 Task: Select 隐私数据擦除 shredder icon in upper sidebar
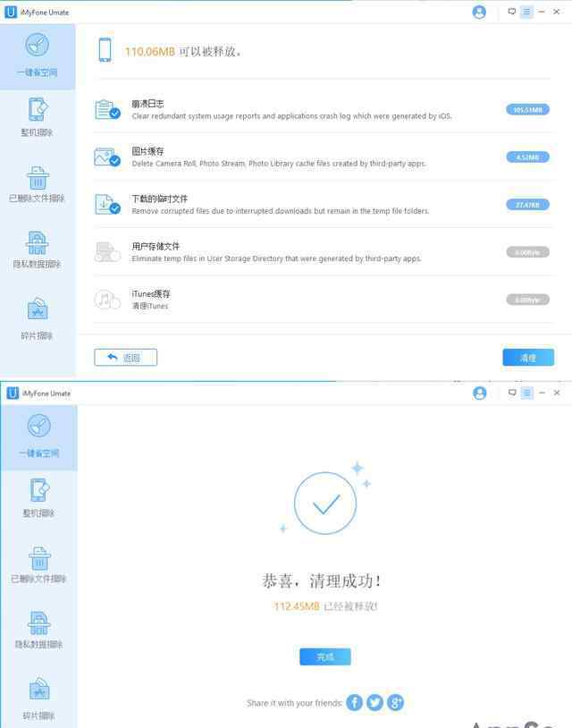pos(38,243)
